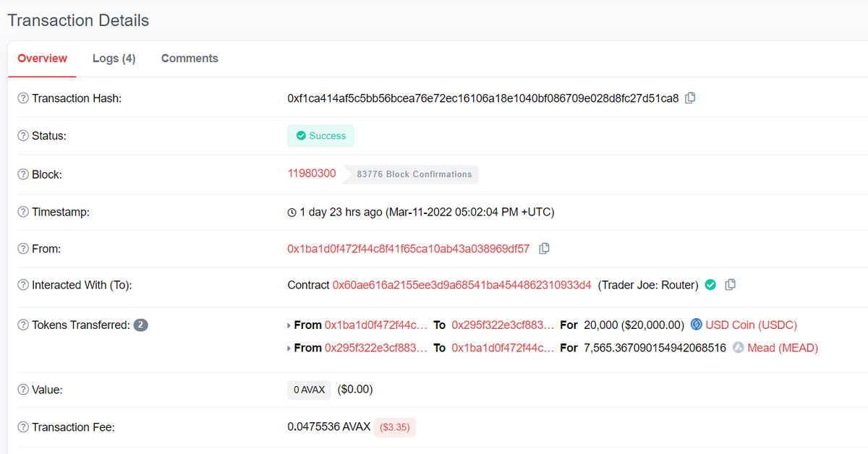Click the ($3.35) fee price badge
The image size is (868, 454).
click(395, 427)
